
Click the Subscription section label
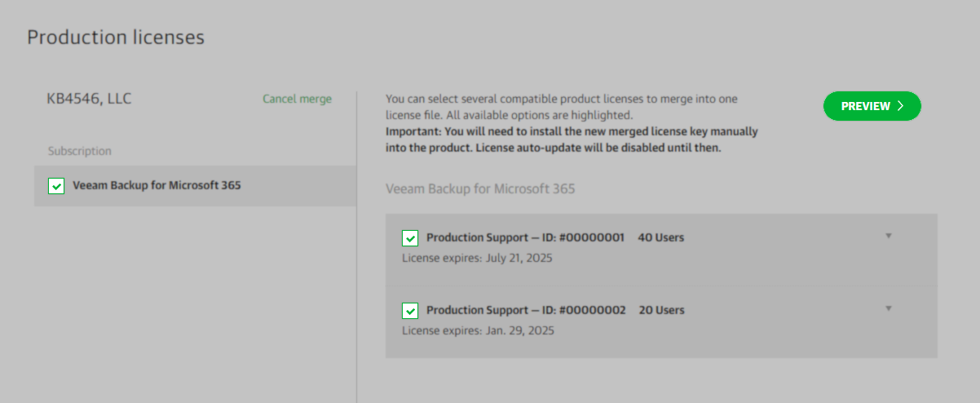[x=80, y=152]
